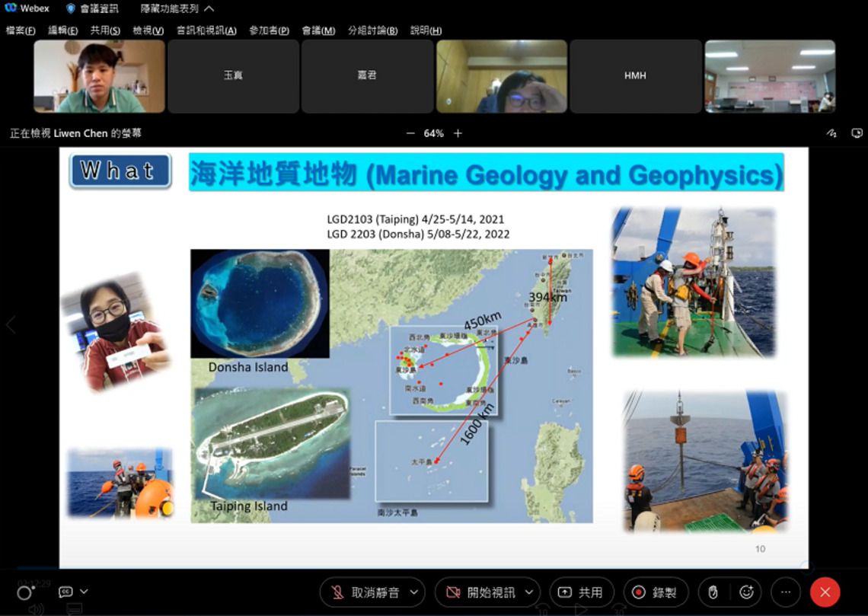This screenshot has height=616, width=868.
Task: Leave meeting with the red X button
Action: point(825,592)
